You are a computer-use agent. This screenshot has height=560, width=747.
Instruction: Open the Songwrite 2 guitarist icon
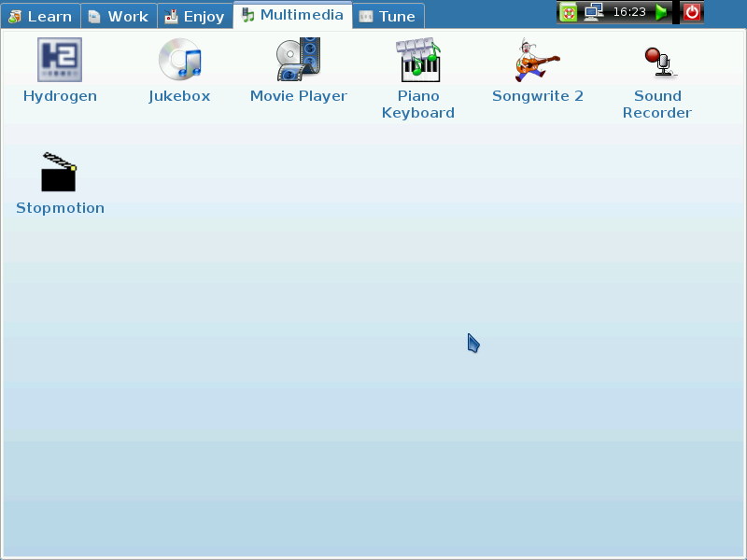(x=538, y=60)
